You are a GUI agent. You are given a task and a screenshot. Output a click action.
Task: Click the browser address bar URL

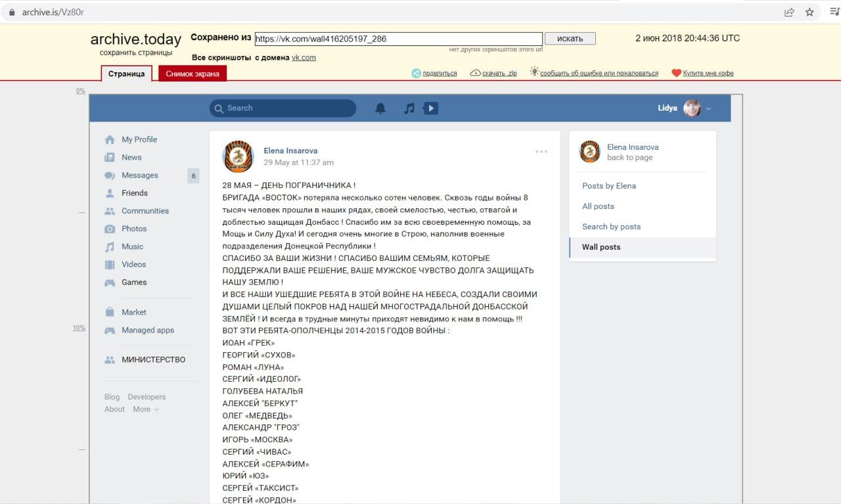pyautogui.click(x=53, y=12)
